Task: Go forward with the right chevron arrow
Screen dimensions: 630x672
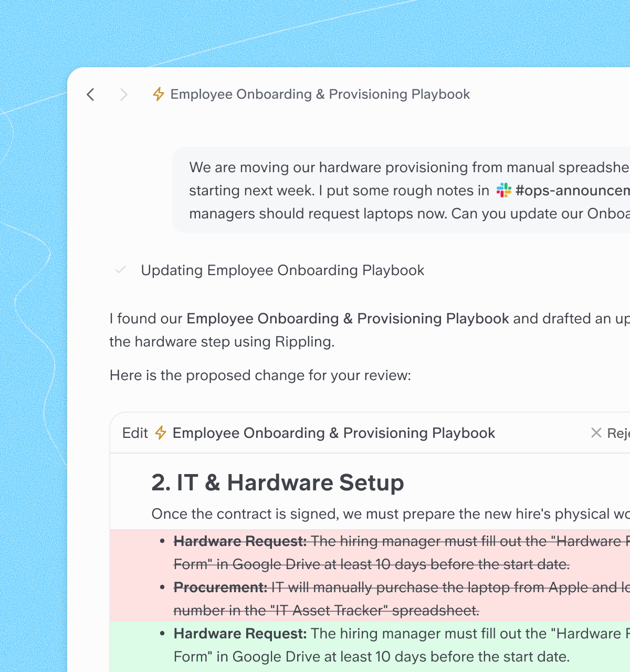Action: (123, 94)
